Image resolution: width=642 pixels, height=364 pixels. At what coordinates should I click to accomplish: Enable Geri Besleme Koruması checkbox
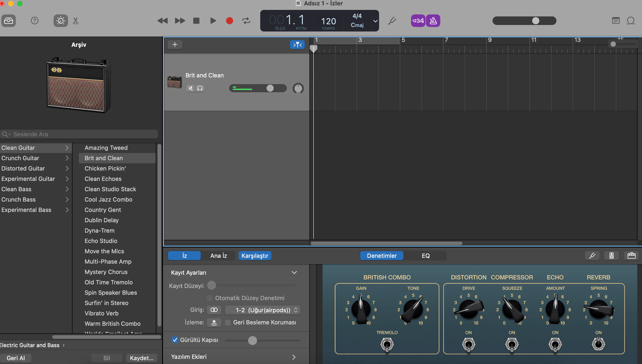pyautogui.click(x=228, y=323)
